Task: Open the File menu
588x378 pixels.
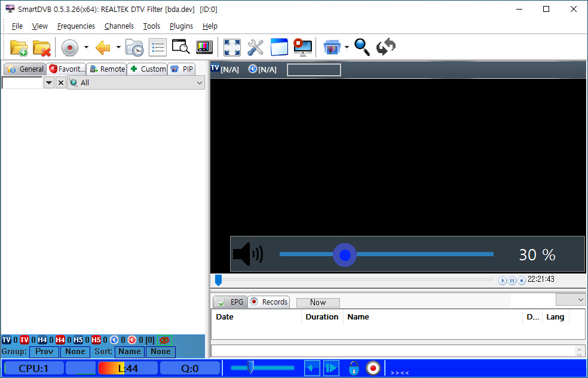Action: coord(17,26)
